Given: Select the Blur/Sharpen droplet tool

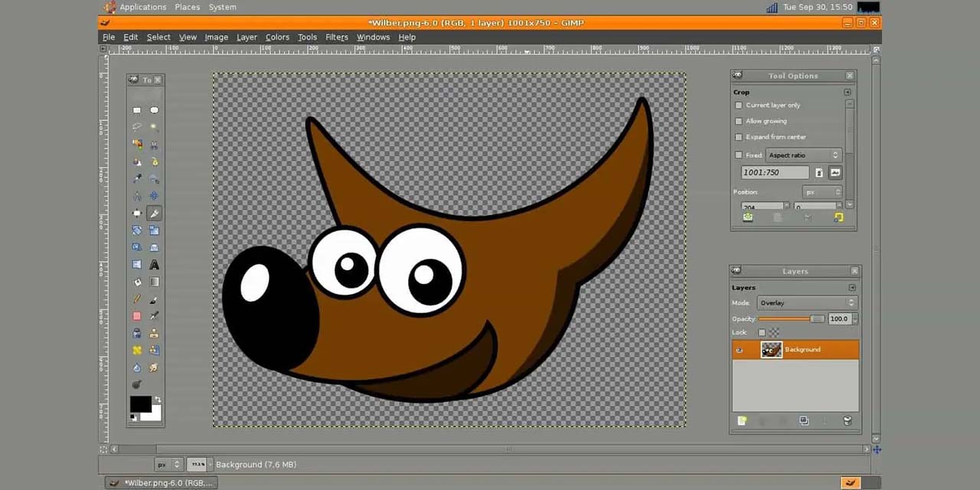Looking at the screenshot, I should click(x=136, y=367).
